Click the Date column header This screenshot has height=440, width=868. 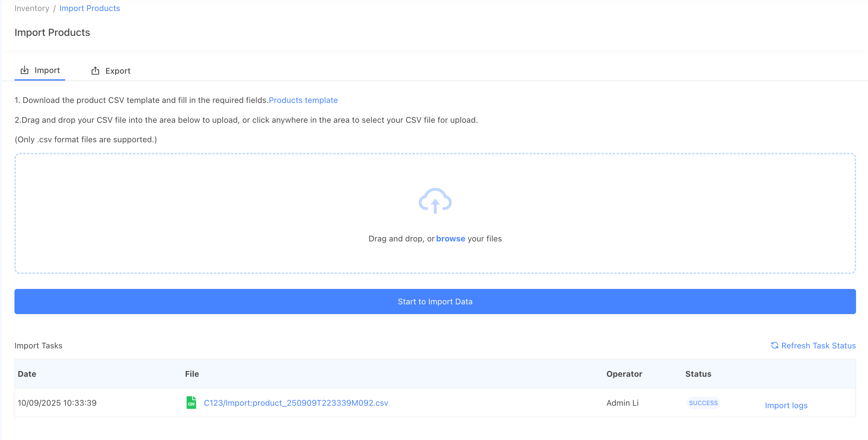point(27,374)
